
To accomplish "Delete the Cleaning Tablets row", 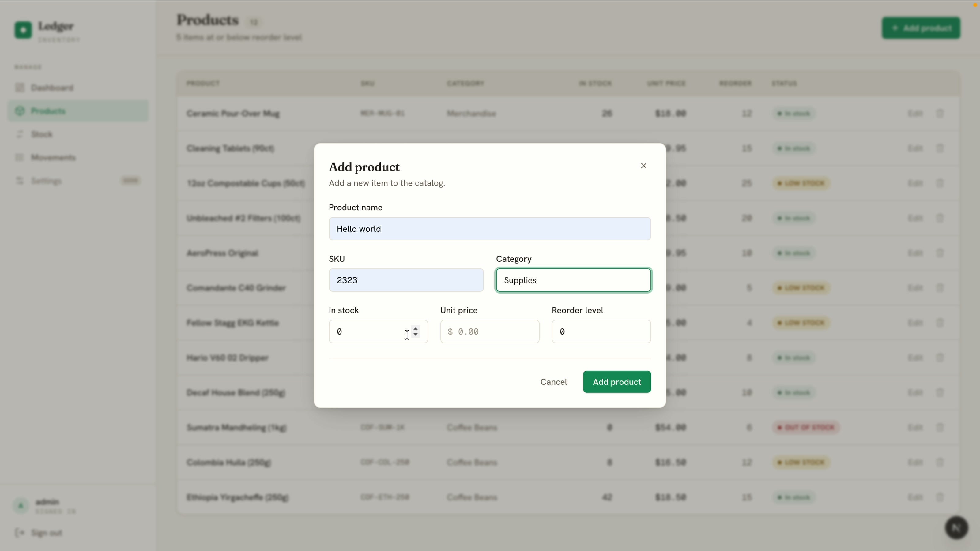I will tap(940, 148).
